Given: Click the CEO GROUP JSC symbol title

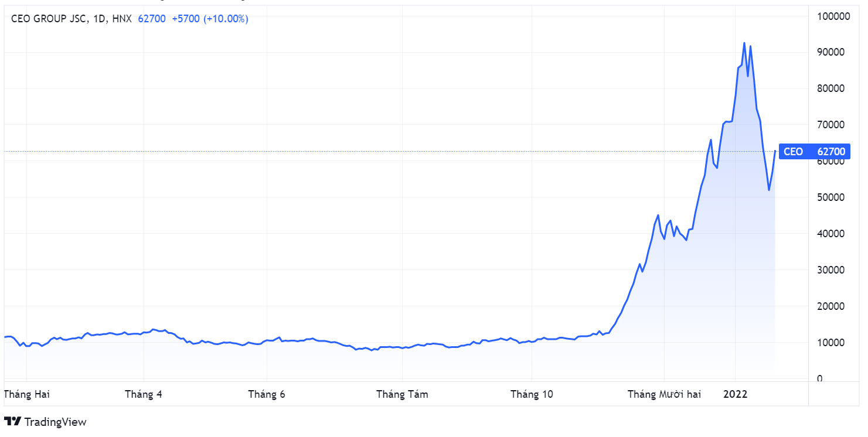Looking at the screenshot, I should [x=49, y=19].
